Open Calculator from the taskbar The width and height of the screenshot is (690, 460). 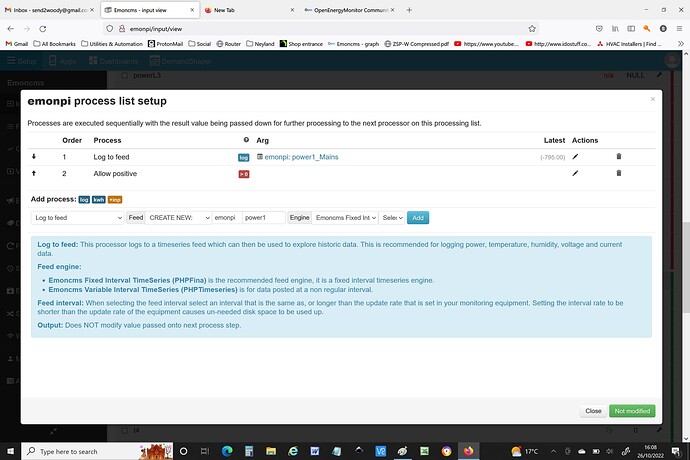click(249, 451)
